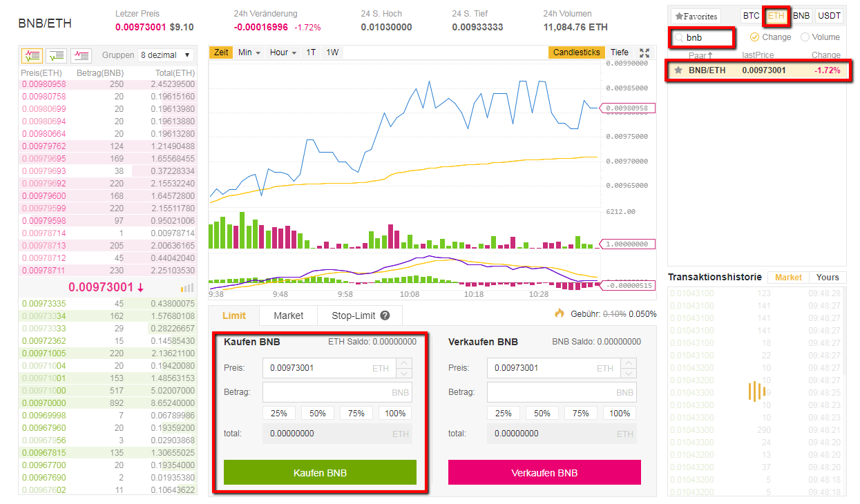Viewport: 860px width, 504px height.
Task: Click buy order priced 0.00967815
Action: [108, 452]
